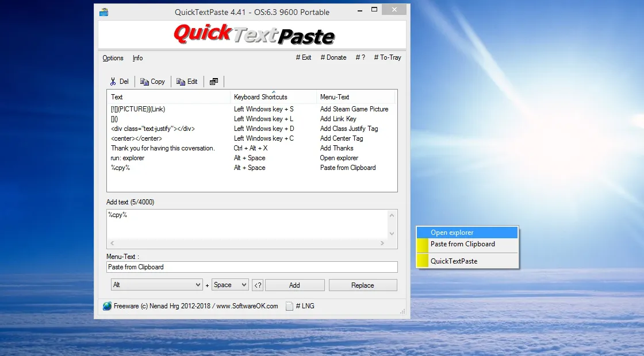Click 'Add Link Key' menu-text cell
Viewport: 644px width, 356px height.
click(x=338, y=119)
